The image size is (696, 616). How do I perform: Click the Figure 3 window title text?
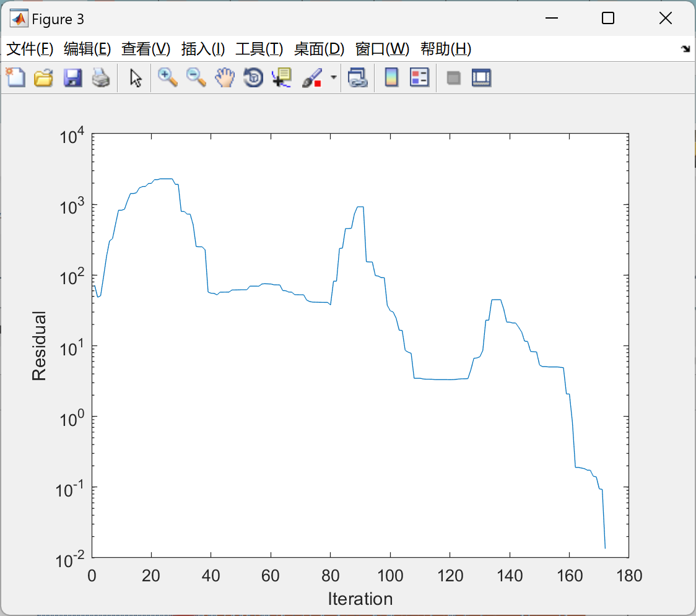point(58,19)
